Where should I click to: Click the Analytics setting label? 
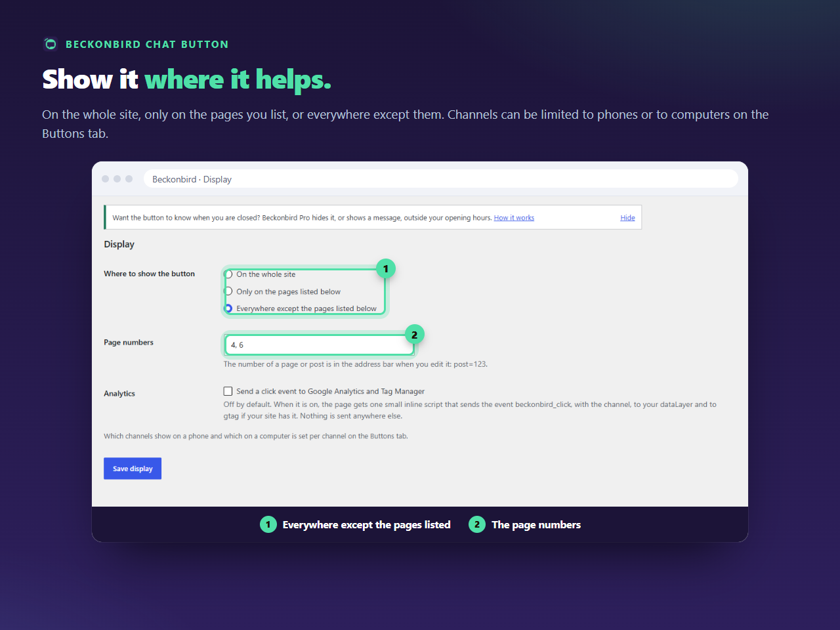click(119, 394)
